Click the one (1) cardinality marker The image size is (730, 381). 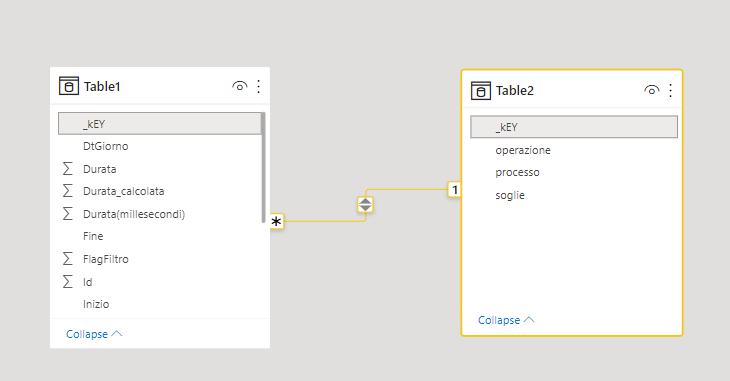tap(455, 190)
